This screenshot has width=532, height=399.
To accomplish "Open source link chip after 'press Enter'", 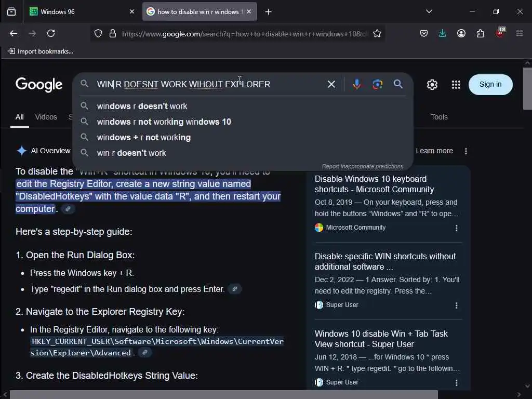I will point(234,289).
